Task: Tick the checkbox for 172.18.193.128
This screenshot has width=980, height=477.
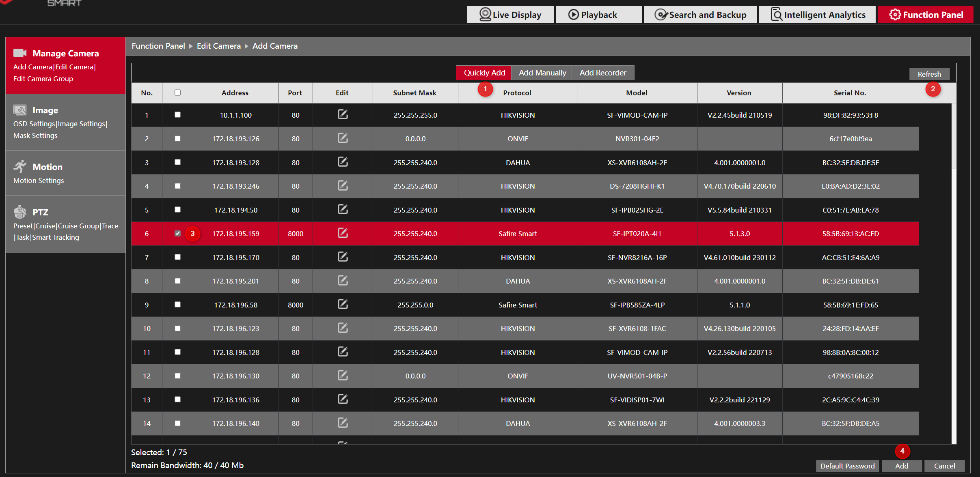Action: click(x=177, y=162)
